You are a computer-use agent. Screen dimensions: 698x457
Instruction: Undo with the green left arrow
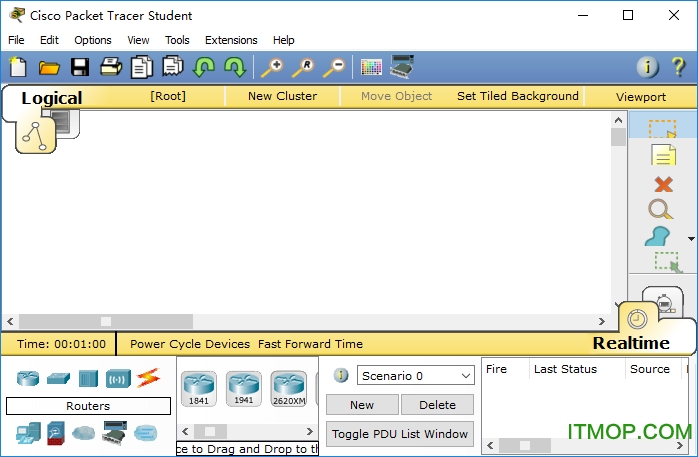[203, 67]
